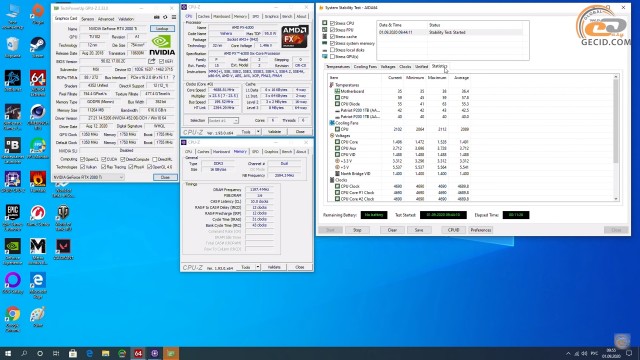Launch the GOG Galaxy desktop shortcut
Viewport: 640px width, 360px height.
(x=13, y=283)
